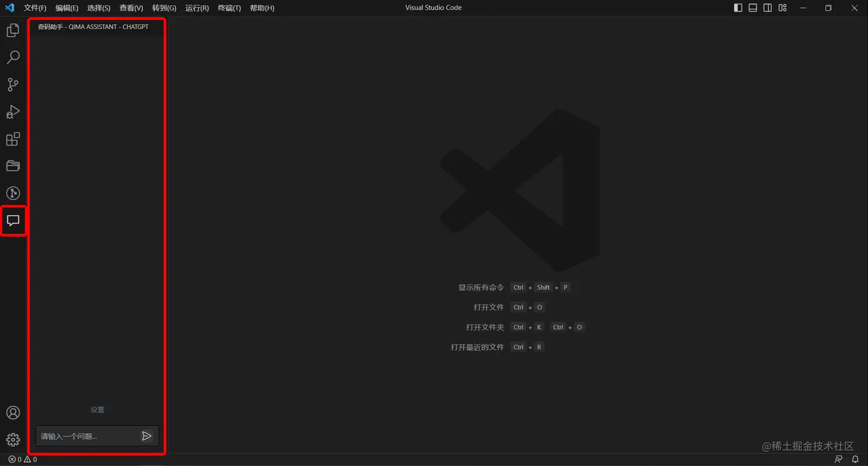Open the Search view
This screenshot has width=868, height=466.
[x=13, y=57]
